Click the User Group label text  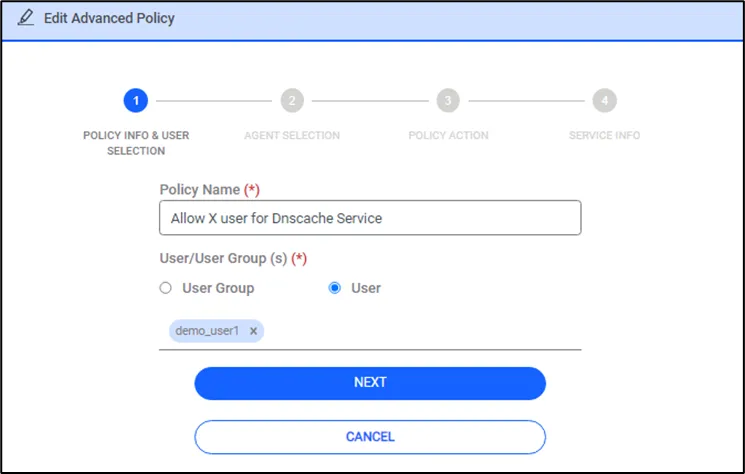tap(218, 288)
